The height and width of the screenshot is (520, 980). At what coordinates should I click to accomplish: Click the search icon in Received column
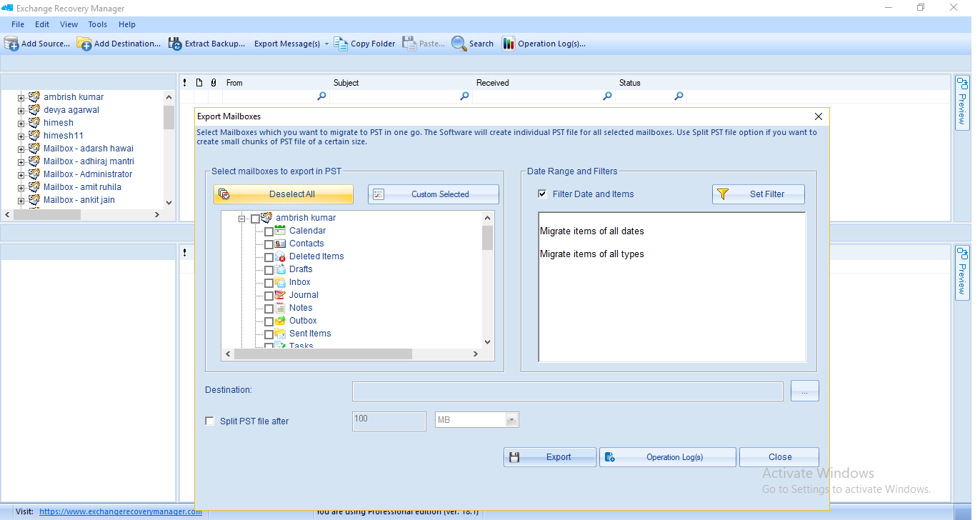point(607,96)
